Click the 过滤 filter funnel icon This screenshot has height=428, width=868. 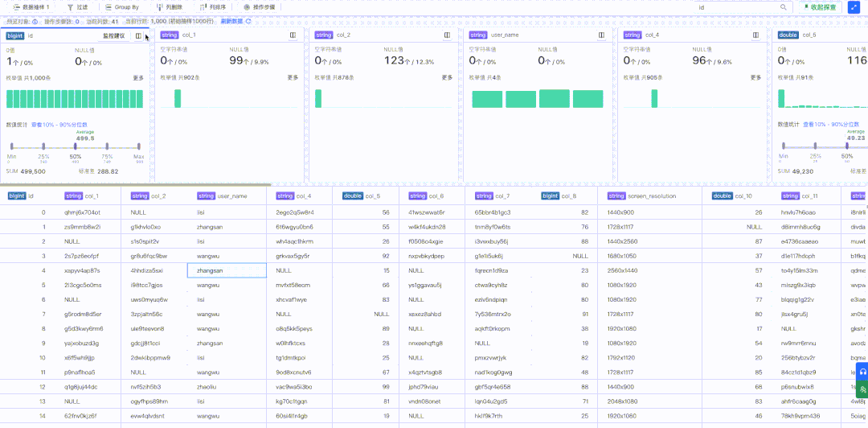[70, 7]
